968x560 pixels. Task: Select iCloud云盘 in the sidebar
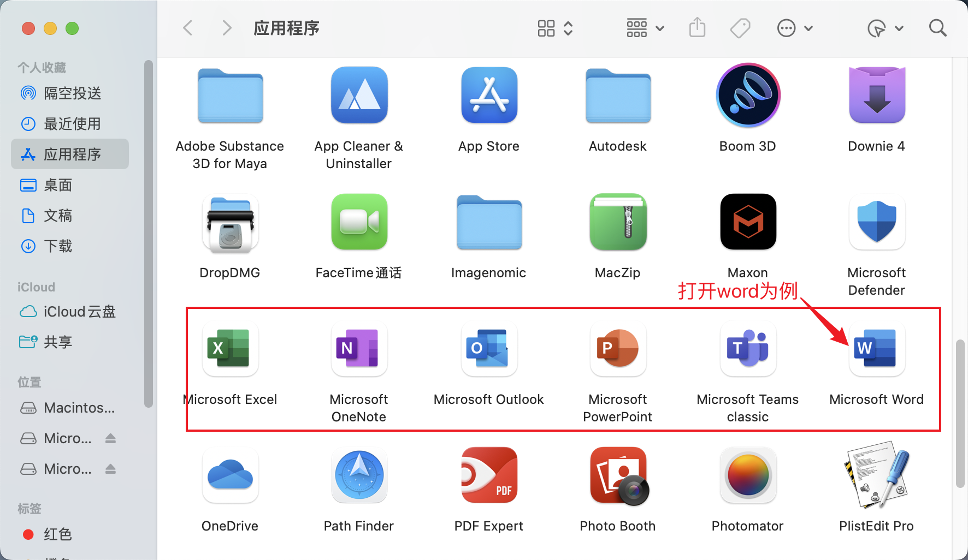pos(70,312)
